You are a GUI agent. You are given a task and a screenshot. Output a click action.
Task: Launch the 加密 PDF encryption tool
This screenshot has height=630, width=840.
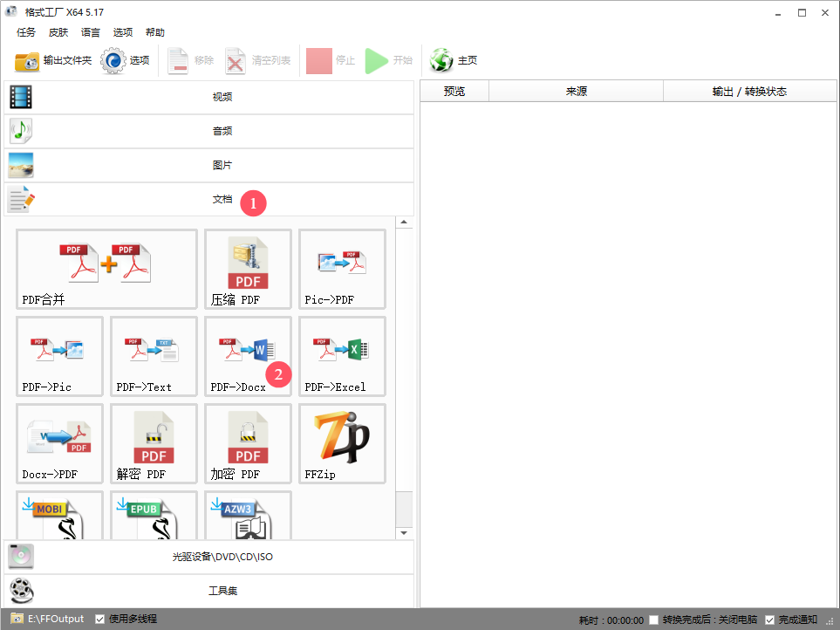pos(248,443)
